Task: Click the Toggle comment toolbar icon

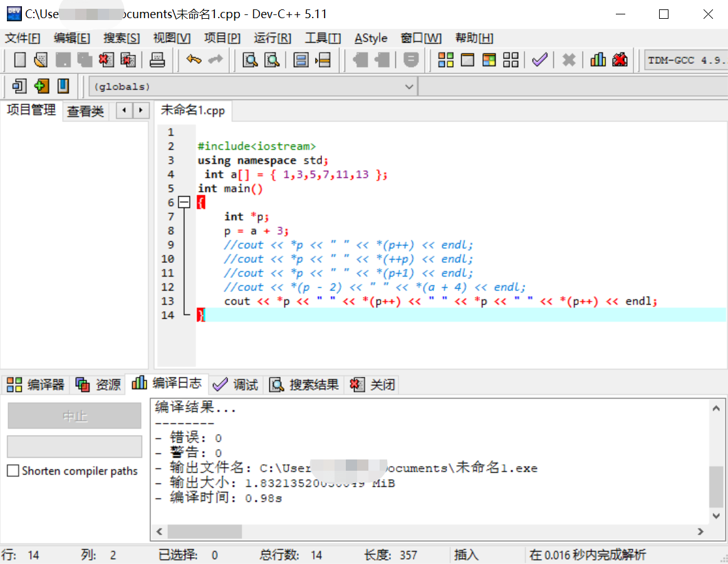Action: [x=411, y=60]
